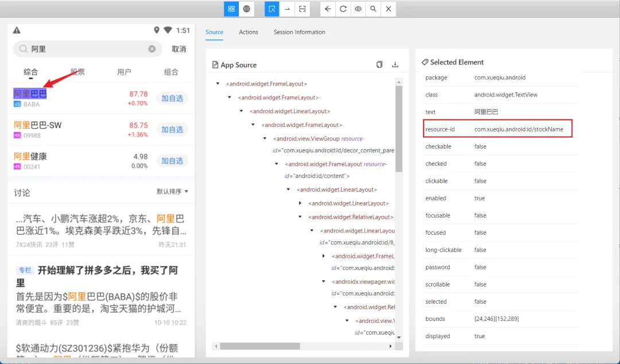Click the source horizontal scrollbar thumb
The image size is (620, 364).
[260, 346]
